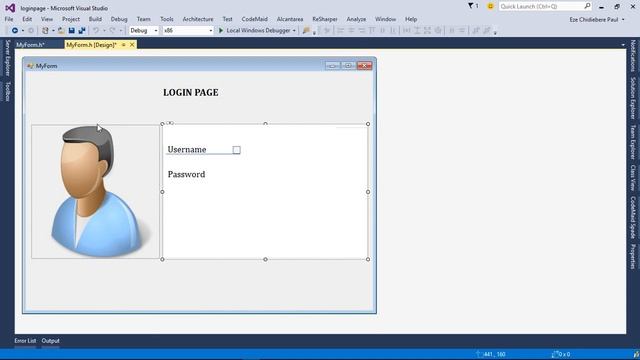The height and width of the screenshot is (360, 640).
Task: Open the ReSharper menu
Action: click(x=325, y=19)
